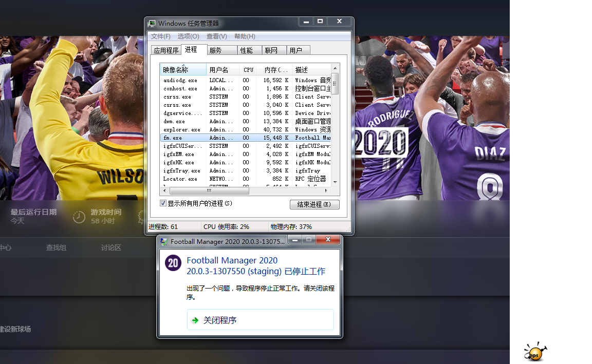Click the small icon in the crash dialog title bar

pos(163,241)
